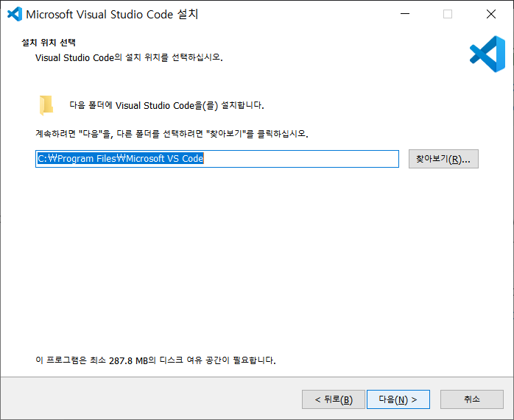This screenshot has height=420, width=514.
Task: Close the setup window
Action: tap(491, 14)
